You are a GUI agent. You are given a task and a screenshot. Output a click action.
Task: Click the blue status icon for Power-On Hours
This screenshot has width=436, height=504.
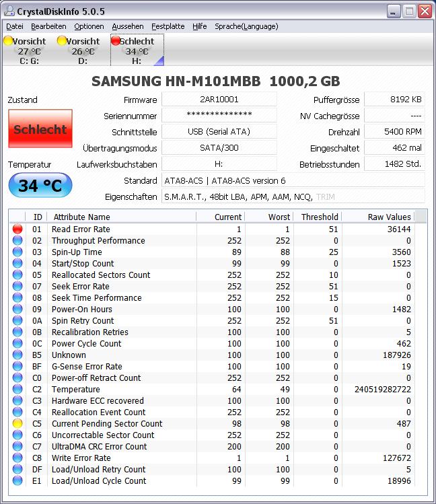pos(17,310)
